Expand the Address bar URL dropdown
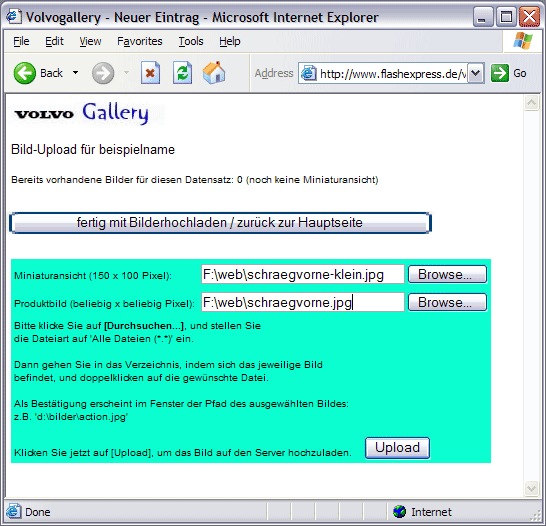546x526 pixels. pos(476,73)
